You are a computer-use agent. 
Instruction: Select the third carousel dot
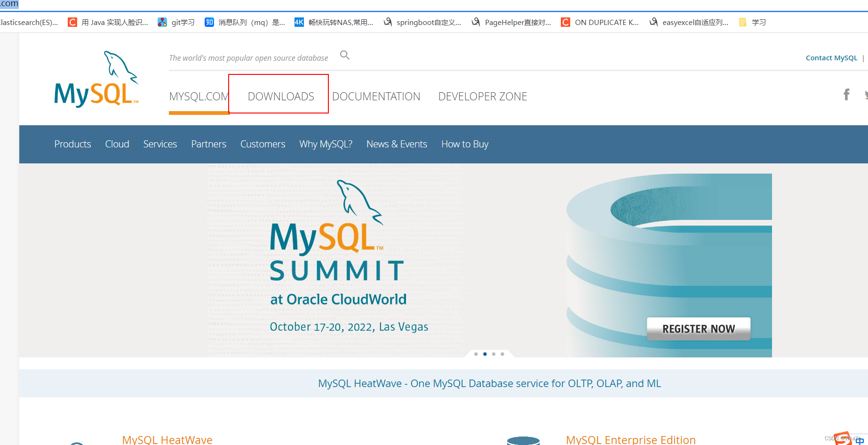tap(494, 354)
